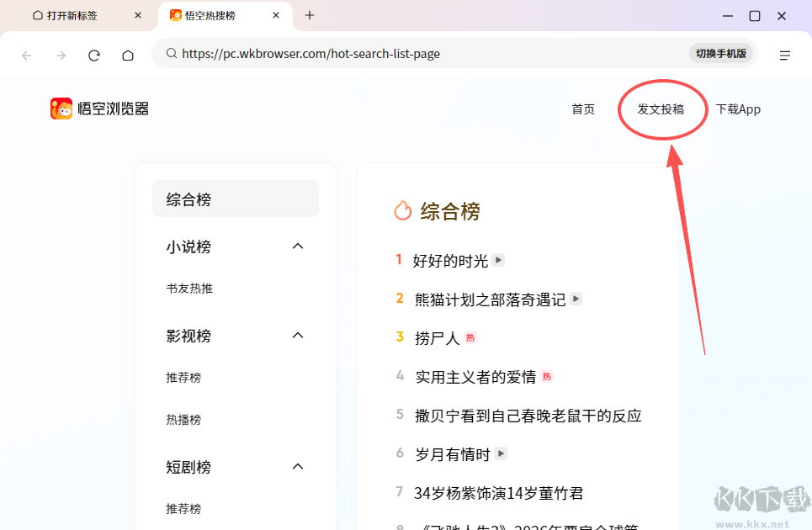
Task: Open the 捞尸人 hot search entry
Action: click(x=438, y=338)
